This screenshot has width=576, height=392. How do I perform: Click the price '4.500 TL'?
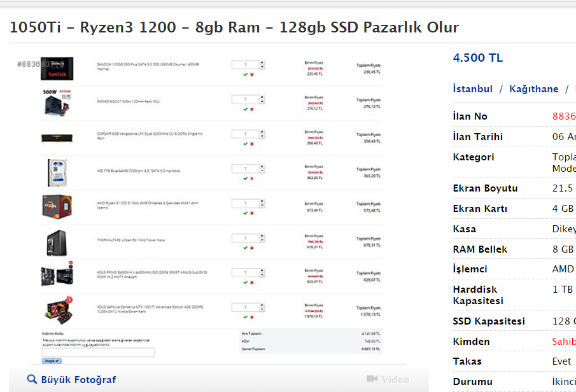click(x=477, y=58)
